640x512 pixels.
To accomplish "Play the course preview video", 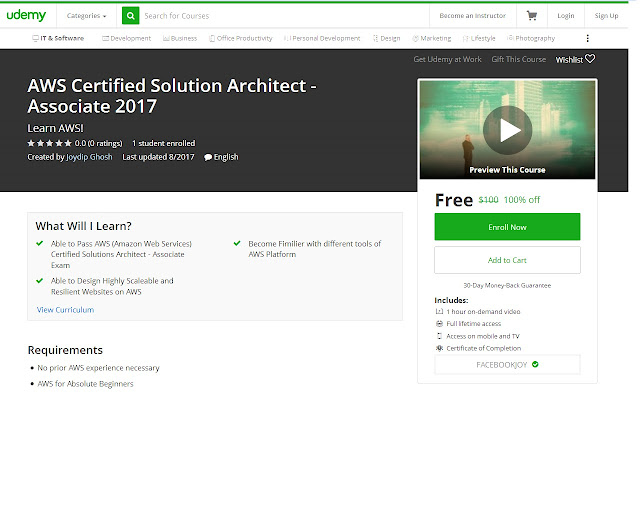I will [x=507, y=130].
